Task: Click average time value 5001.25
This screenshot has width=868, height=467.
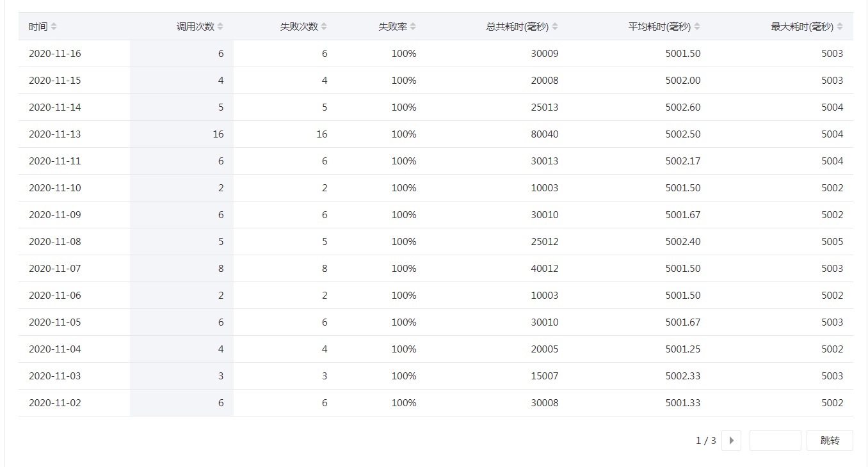Action: pyautogui.click(x=683, y=349)
